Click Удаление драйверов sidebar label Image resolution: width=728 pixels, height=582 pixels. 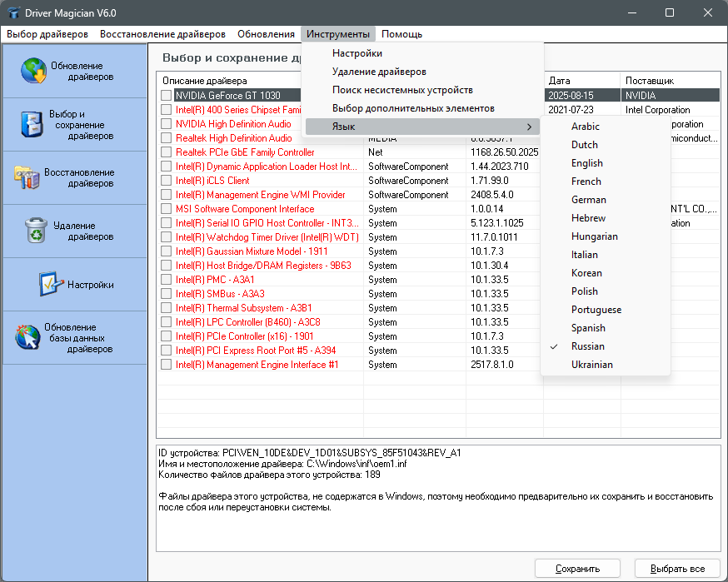(x=83, y=231)
